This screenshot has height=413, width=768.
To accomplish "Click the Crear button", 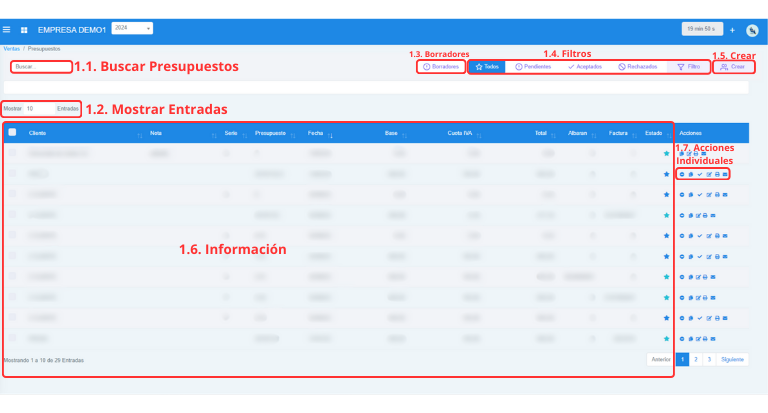I will [x=733, y=67].
